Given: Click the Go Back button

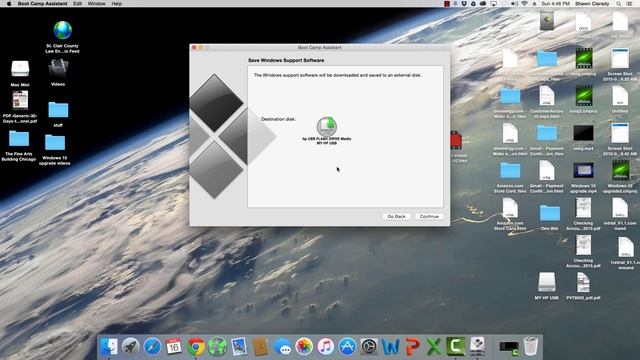Looking at the screenshot, I should pos(396,216).
